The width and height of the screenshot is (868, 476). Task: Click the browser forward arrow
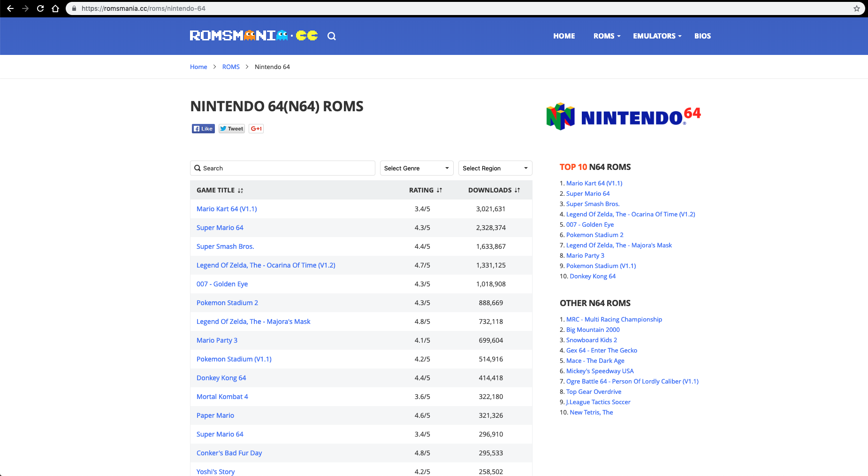pos(25,8)
